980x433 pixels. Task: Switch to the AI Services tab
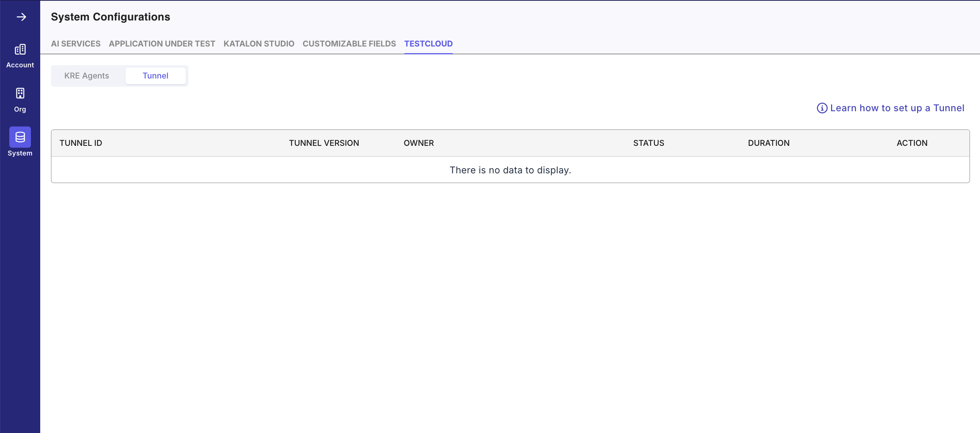tap(76, 44)
